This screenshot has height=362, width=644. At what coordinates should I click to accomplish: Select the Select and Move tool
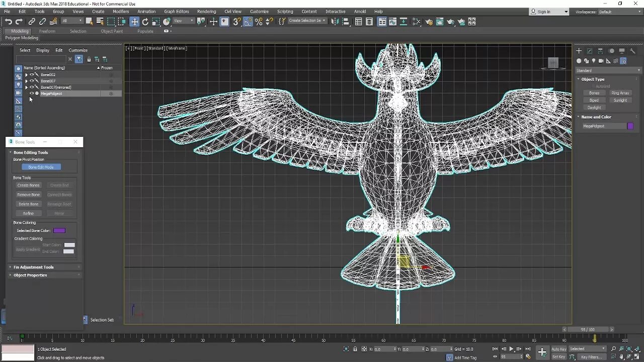coord(134,22)
